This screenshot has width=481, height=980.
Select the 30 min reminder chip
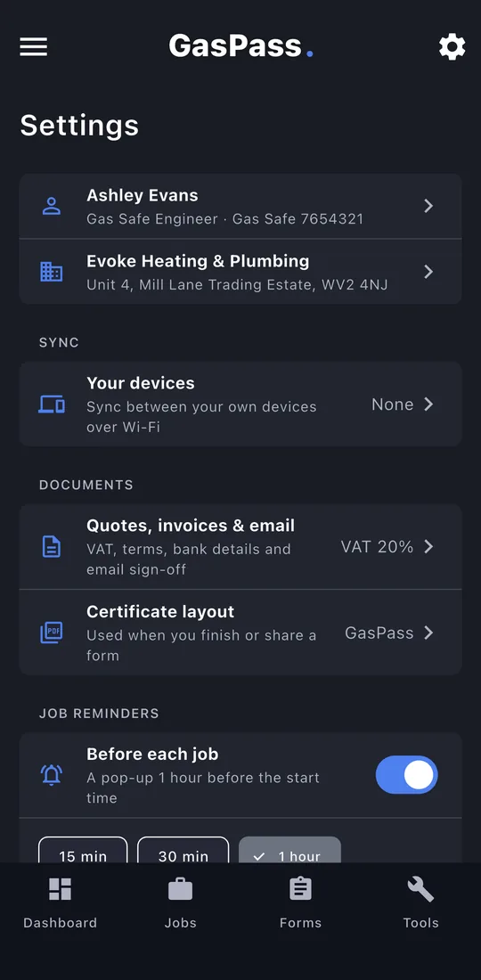(183, 850)
